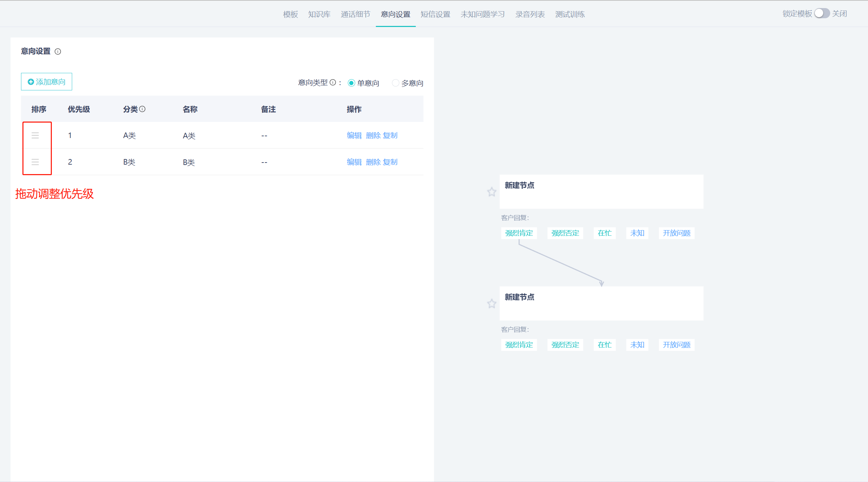Click 删除 for the A类 row
Viewport: 868px width, 482px height.
tap(373, 135)
